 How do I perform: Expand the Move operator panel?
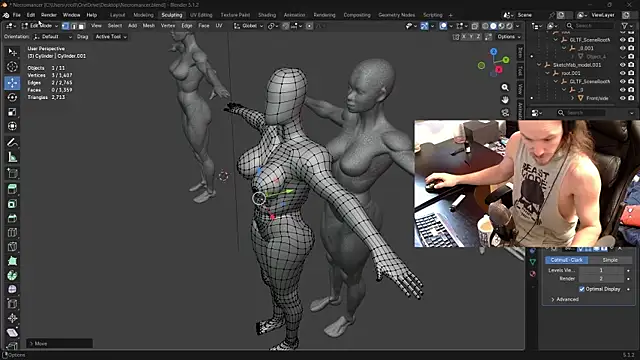click(60, 344)
